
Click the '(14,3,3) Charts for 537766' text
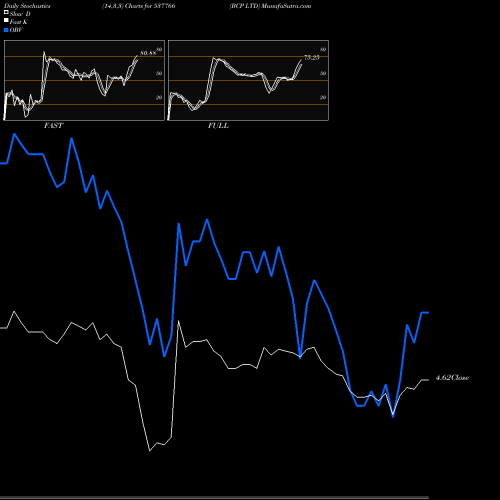139,6
